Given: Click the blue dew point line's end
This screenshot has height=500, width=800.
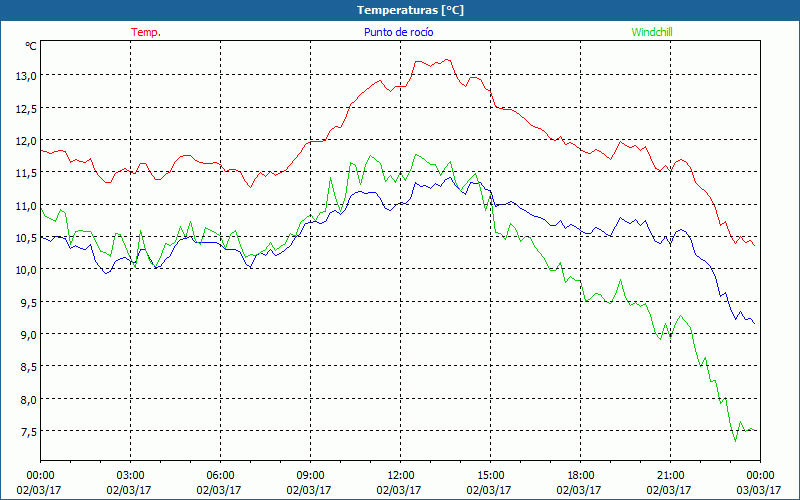Looking at the screenshot, I should coord(754,323).
